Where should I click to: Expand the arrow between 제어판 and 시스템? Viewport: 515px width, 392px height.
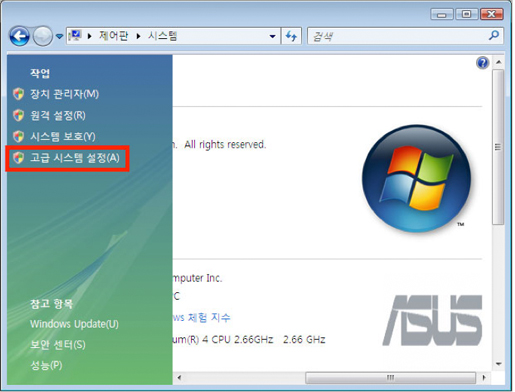click(x=138, y=36)
